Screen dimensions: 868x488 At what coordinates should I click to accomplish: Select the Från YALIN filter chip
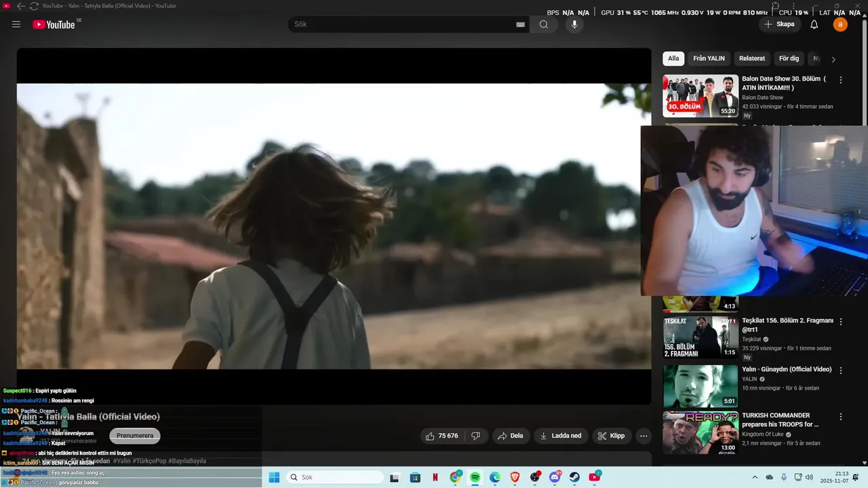click(x=709, y=59)
